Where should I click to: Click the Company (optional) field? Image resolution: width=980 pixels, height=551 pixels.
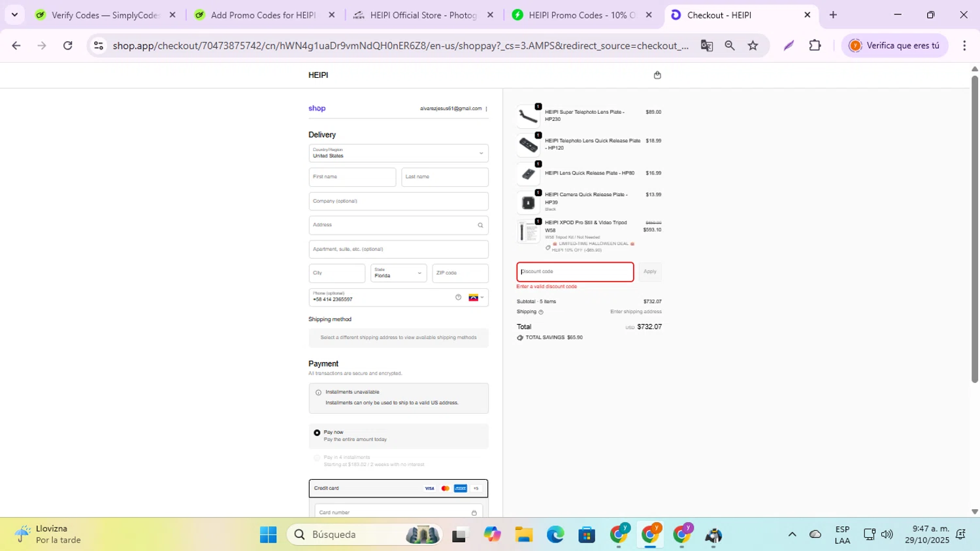(x=399, y=201)
